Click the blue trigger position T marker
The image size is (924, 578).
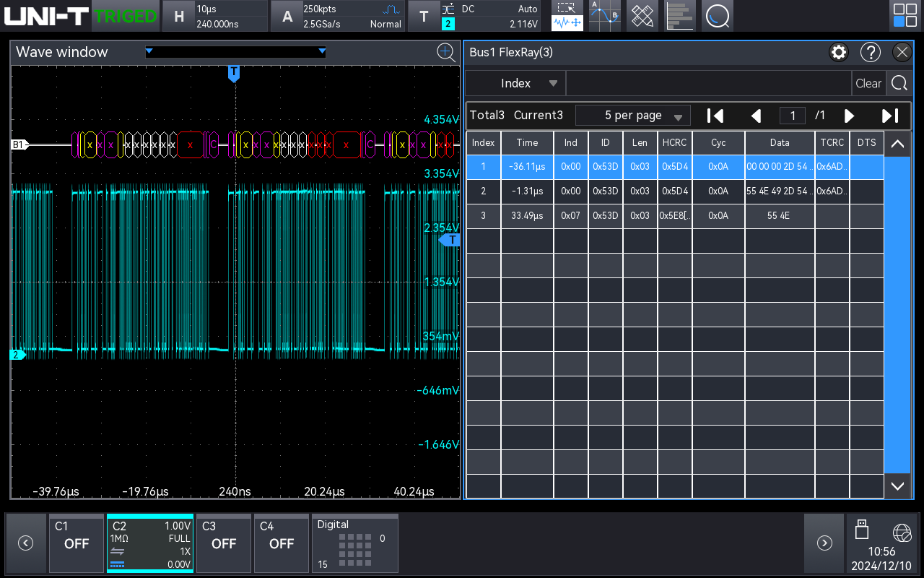(233, 73)
